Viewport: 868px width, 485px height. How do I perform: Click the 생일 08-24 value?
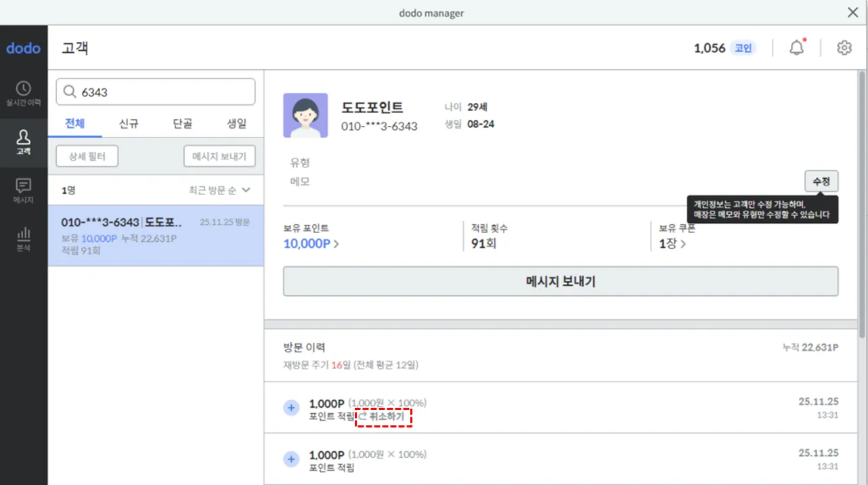pos(481,124)
